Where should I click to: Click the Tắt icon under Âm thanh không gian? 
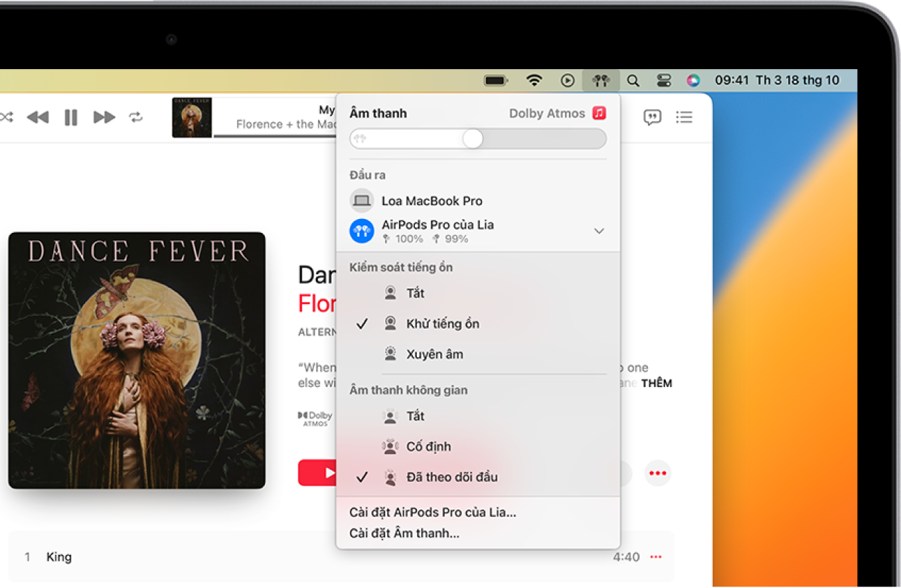coord(391,416)
